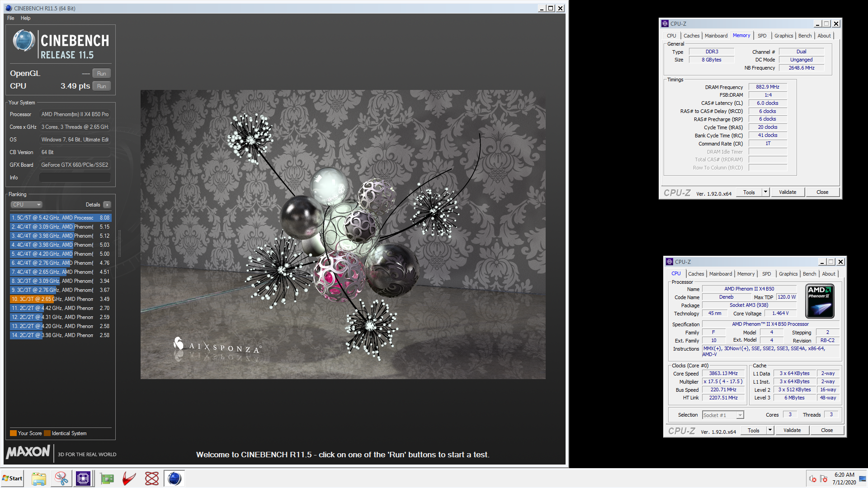868x488 pixels.
Task: Open the Help menu in Cinebench
Action: 26,18
